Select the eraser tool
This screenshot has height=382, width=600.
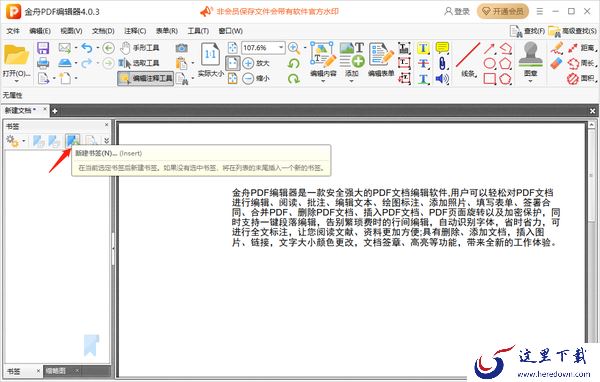557,64
